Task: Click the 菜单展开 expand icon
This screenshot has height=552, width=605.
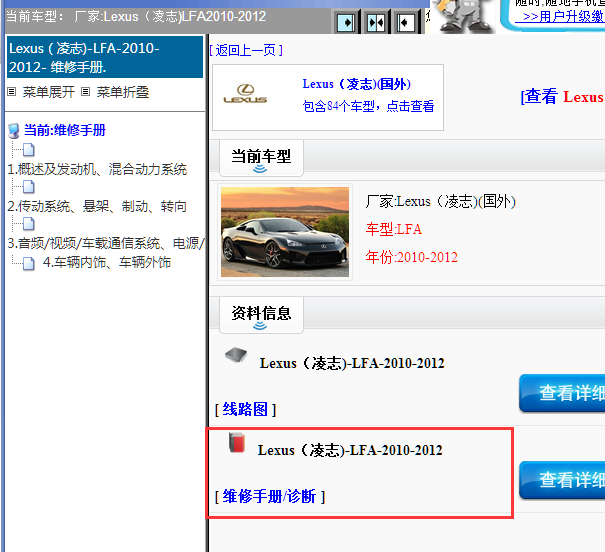Action: point(12,92)
